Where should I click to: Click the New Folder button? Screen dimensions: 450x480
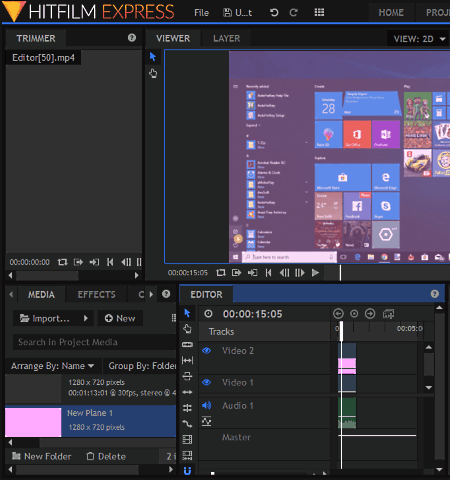(42, 456)
